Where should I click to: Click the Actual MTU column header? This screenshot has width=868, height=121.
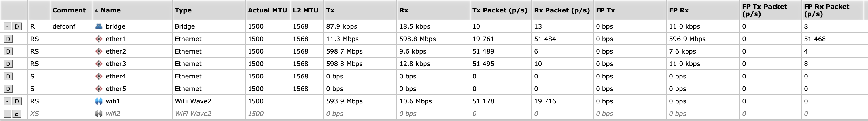[267, 10]
